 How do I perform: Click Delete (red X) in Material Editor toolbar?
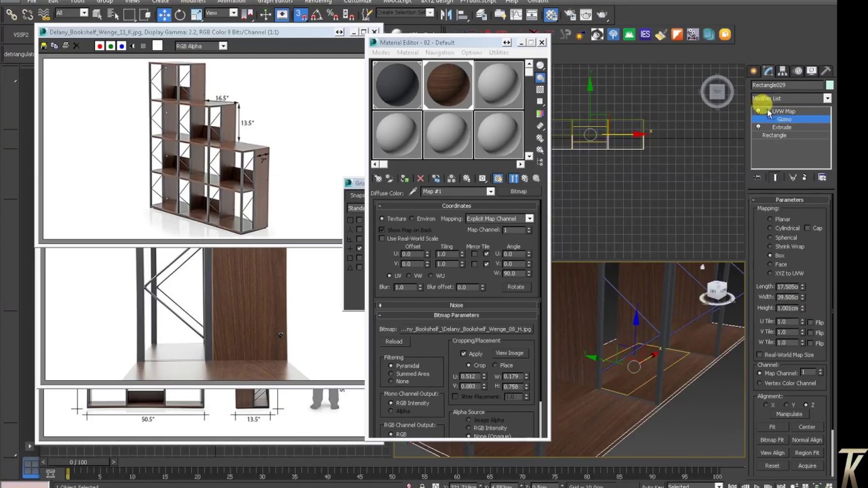(x=420, y=178)
